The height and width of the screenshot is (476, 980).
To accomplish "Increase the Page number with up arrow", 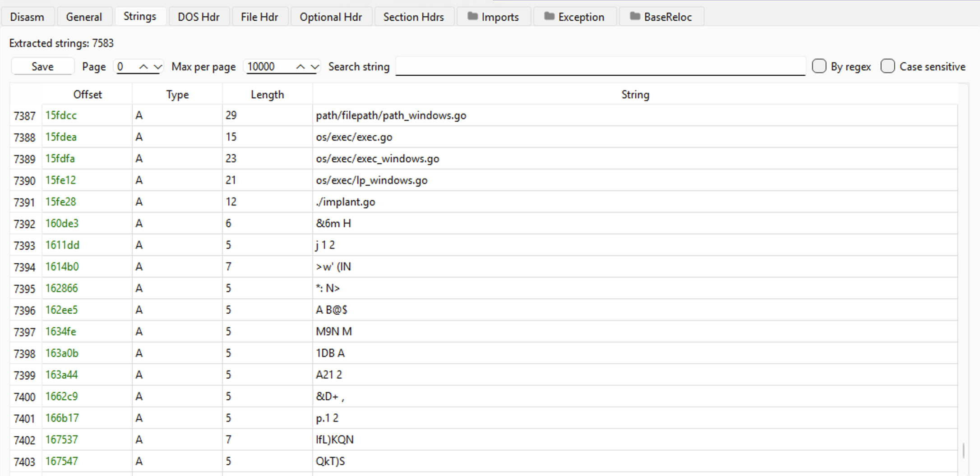I will [143, 67].
